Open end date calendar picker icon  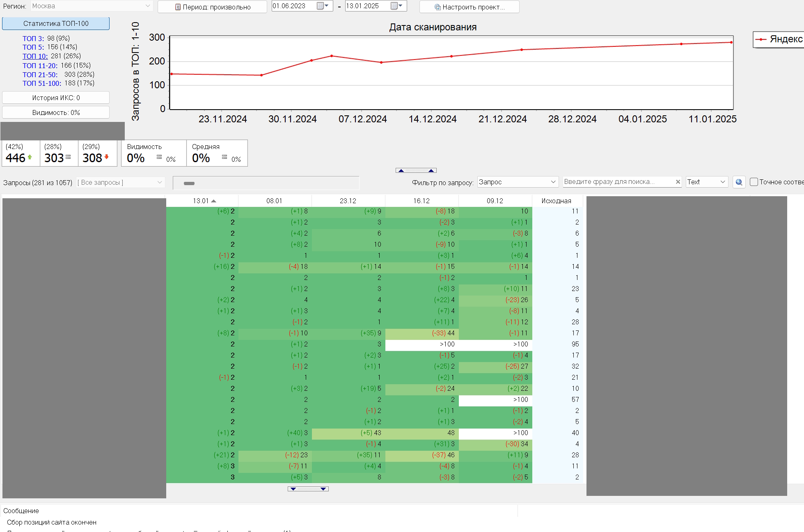(396, 6)
